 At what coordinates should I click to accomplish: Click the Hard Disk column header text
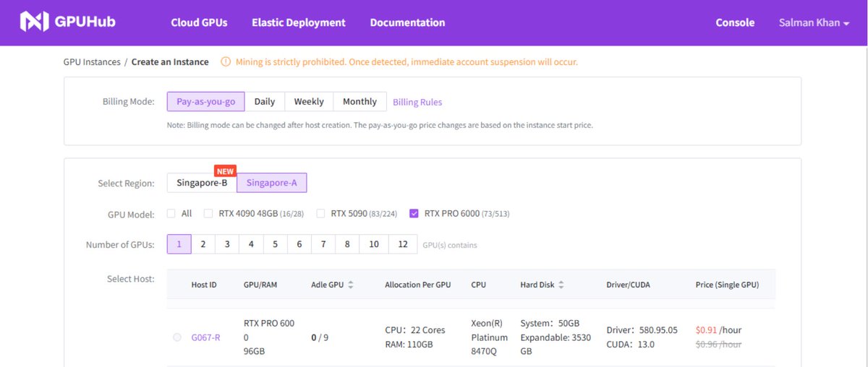click(537, 285)
